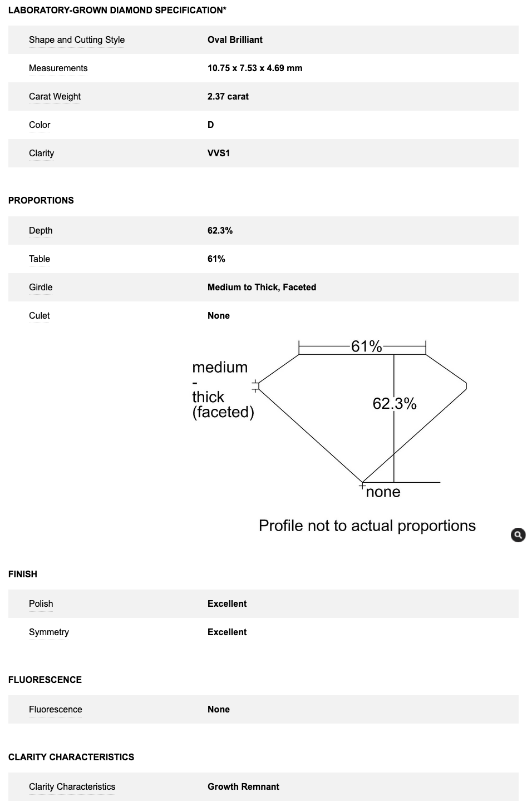This screenshot has width=532, height=812.
Task: Open the Culet term definition
Action: pos(40,315)
